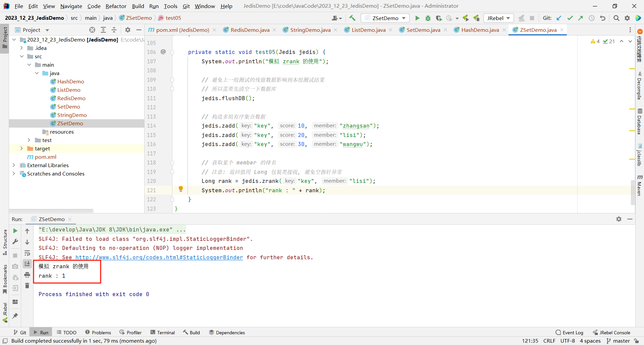Clear all console output with the trash icon
Screen dimensions: 644x345
point(27,286)
